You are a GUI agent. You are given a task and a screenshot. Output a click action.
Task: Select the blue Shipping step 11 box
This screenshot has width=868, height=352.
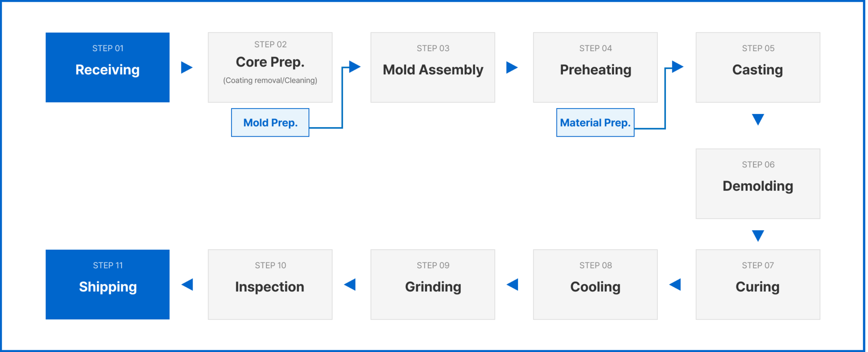pyautogui.click(x=108, y=285)
